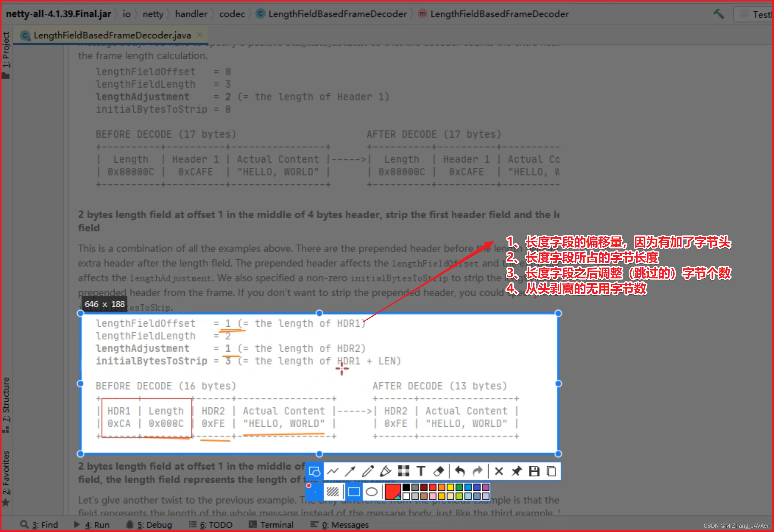774x532 pixels.
Task: Select the polyline drawing tool
Action: point(332,471)
